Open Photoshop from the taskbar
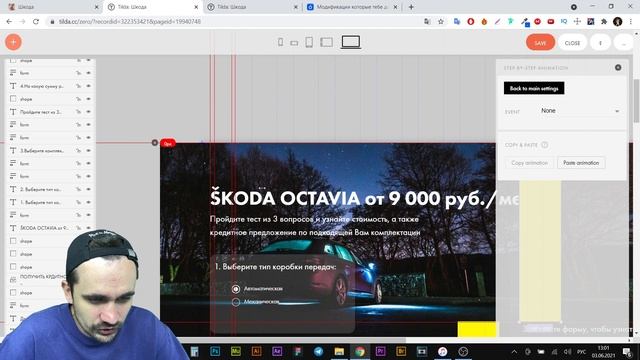The width and height of the screenshot is (640, 360). click(215, 351)
